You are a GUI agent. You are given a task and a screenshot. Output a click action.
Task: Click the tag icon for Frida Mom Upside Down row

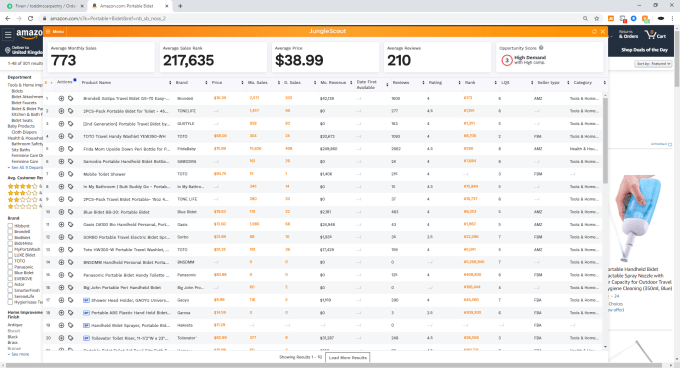click(x=70, y=149)
